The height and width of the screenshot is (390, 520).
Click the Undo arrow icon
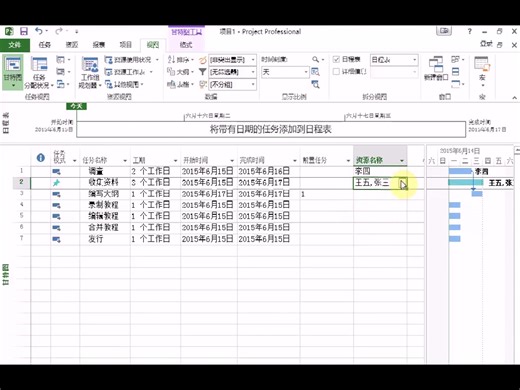coord(39,31)
